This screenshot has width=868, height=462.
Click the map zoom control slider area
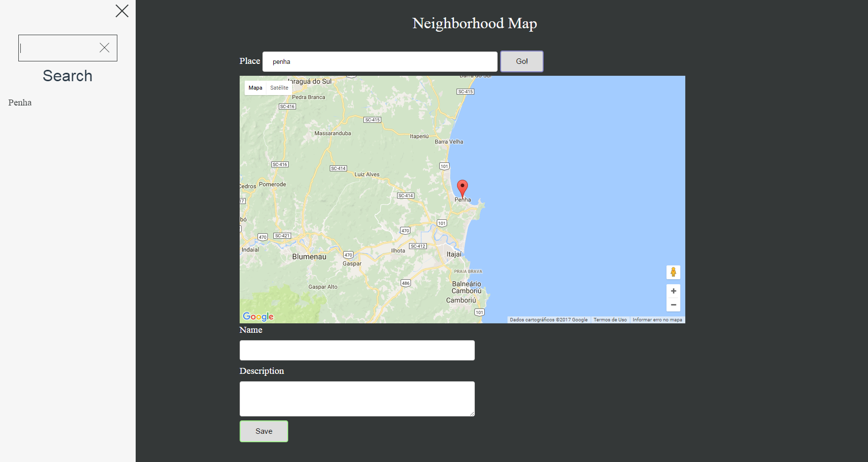(x=673, y=297)
